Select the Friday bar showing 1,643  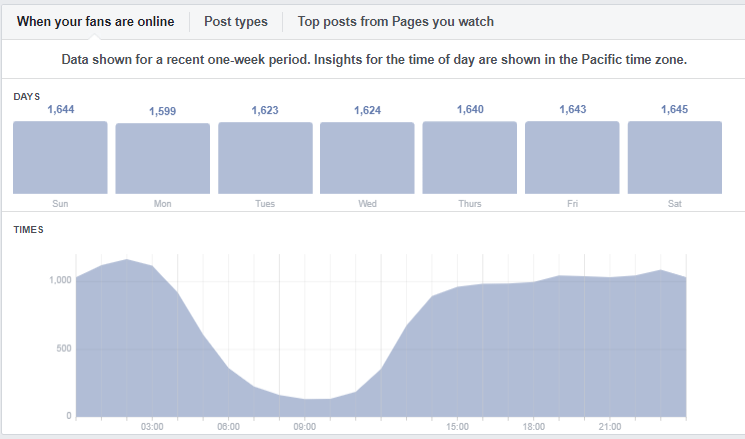(572, 157)
